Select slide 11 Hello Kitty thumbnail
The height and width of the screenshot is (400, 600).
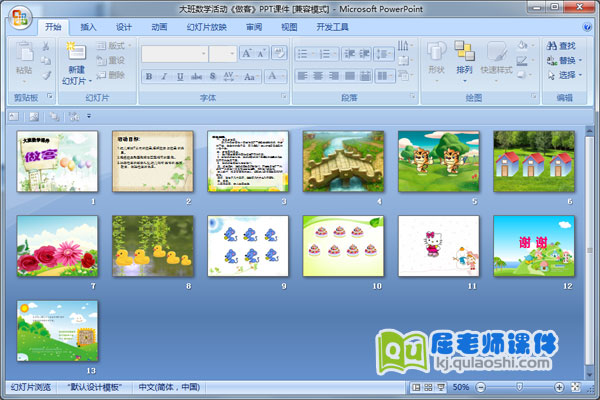439,246
